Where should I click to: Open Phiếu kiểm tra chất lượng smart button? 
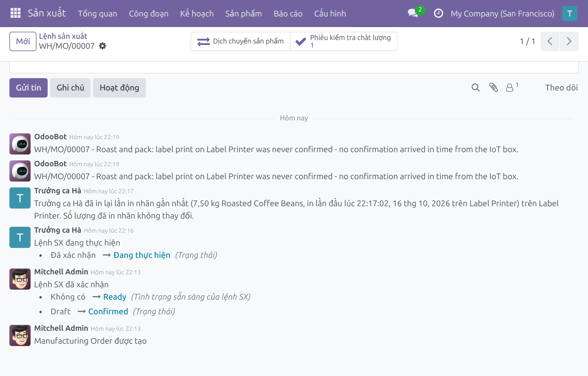click(344, 41)
